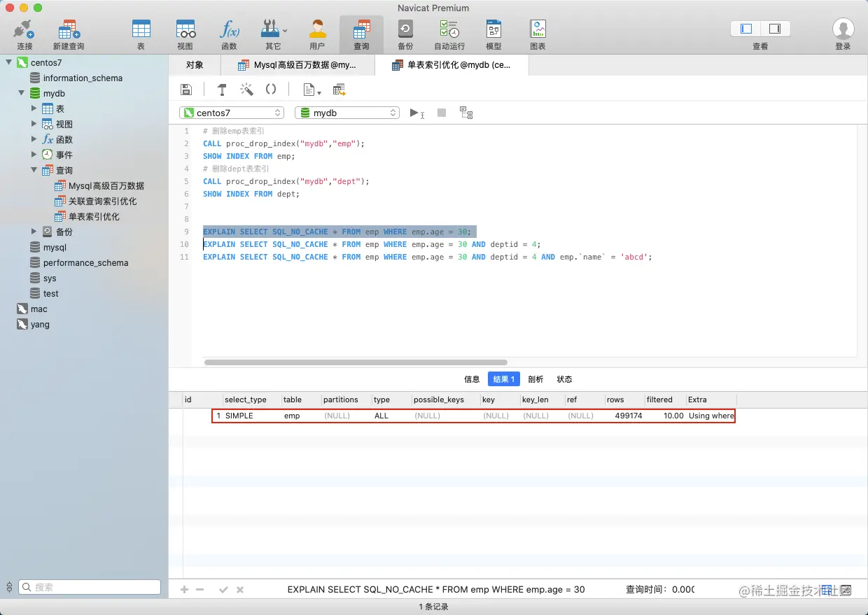
Task: Select the performance_schema database
Action: click(85, 262)
